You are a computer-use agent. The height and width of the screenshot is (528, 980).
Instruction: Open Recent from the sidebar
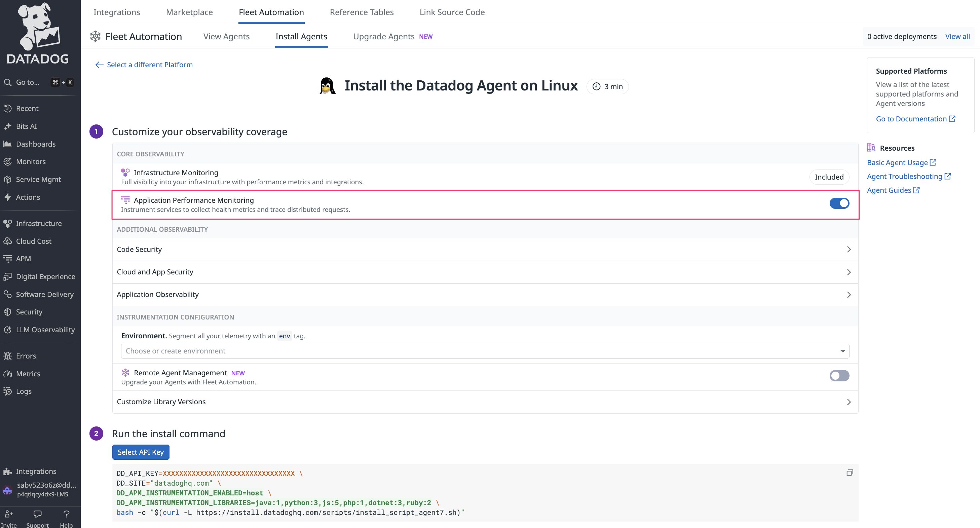(27, 108)
